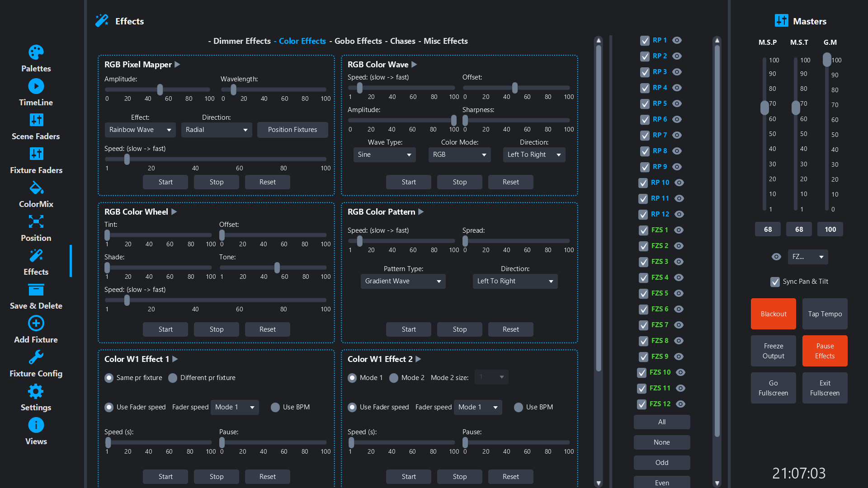Expand the RGB Pixel Mapper section arrow

point(177,65)
